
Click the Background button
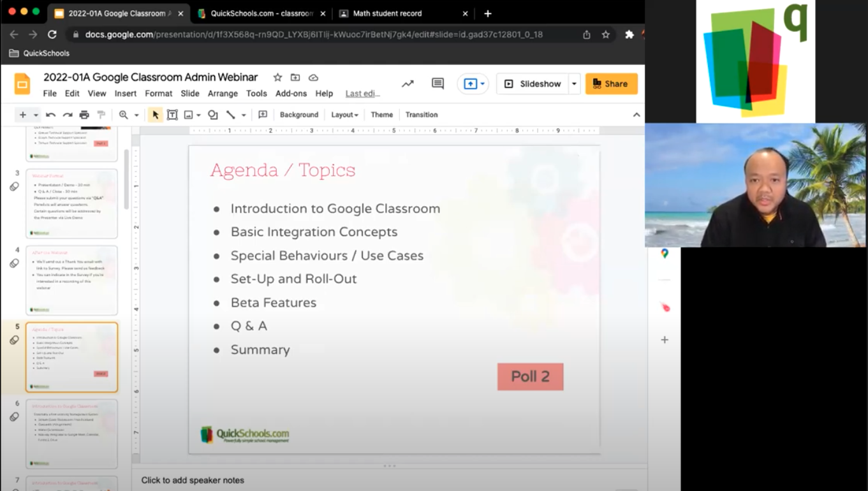click(298, 115)
